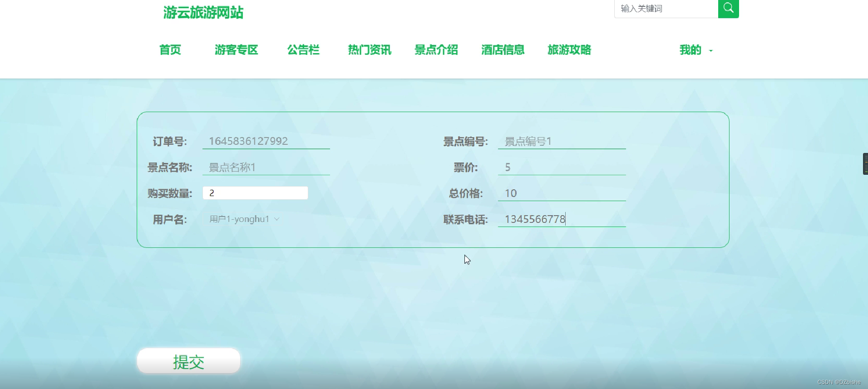
Task: Focus the 购买数量 quantity input
Action: (x=255, y=193)
